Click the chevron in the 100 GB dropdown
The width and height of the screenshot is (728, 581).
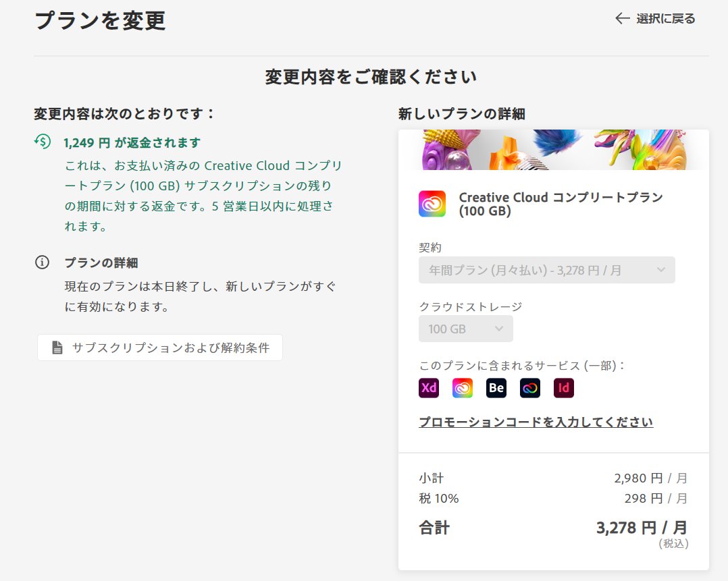click(499, 329)
